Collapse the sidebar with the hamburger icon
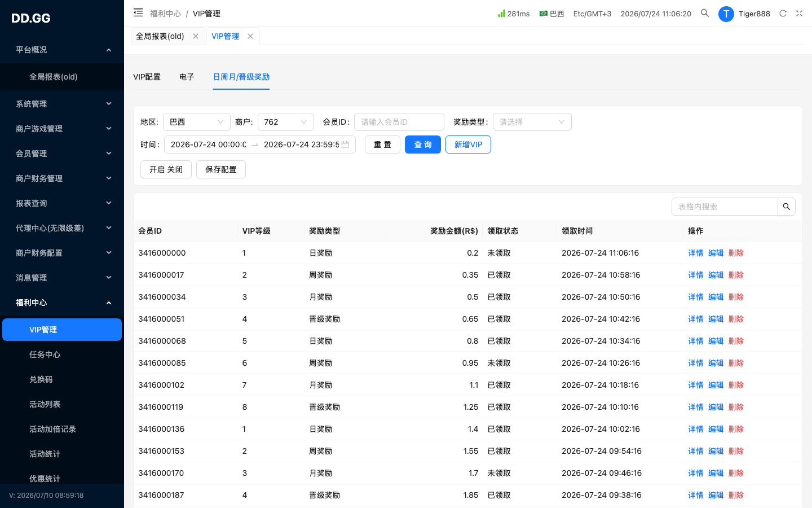 point(138,12)
